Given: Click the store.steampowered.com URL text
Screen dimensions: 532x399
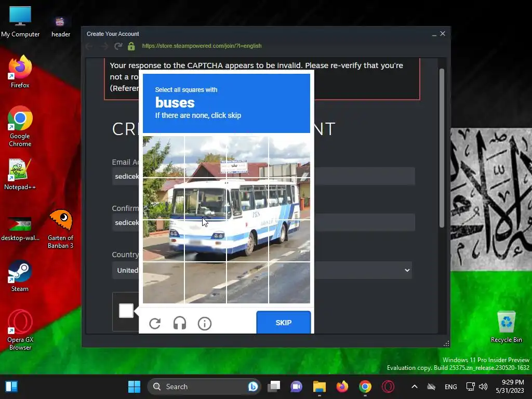Looking at the screenshot, I should (202, 46).
